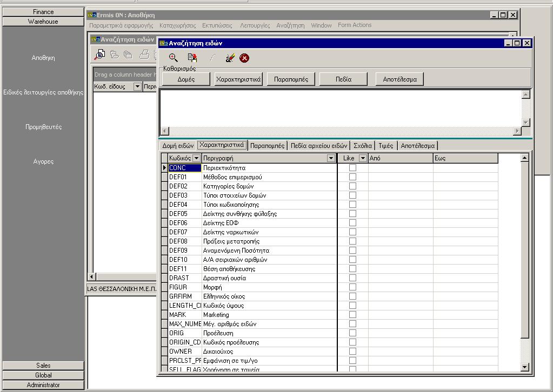Image resolution: width=553 pixels, height=392 pixels.
Task: Open the Like column dropdown arrow
Action: point(363,158)
